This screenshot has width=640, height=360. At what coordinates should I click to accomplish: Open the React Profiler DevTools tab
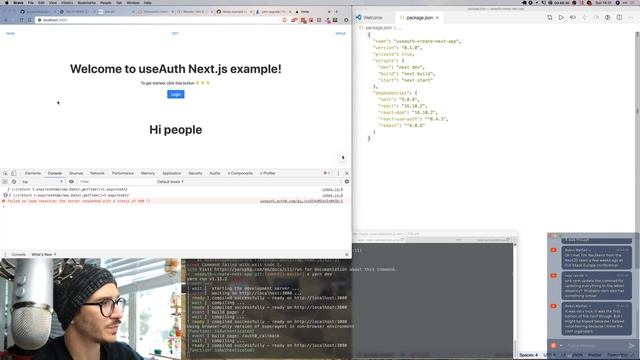268,173
